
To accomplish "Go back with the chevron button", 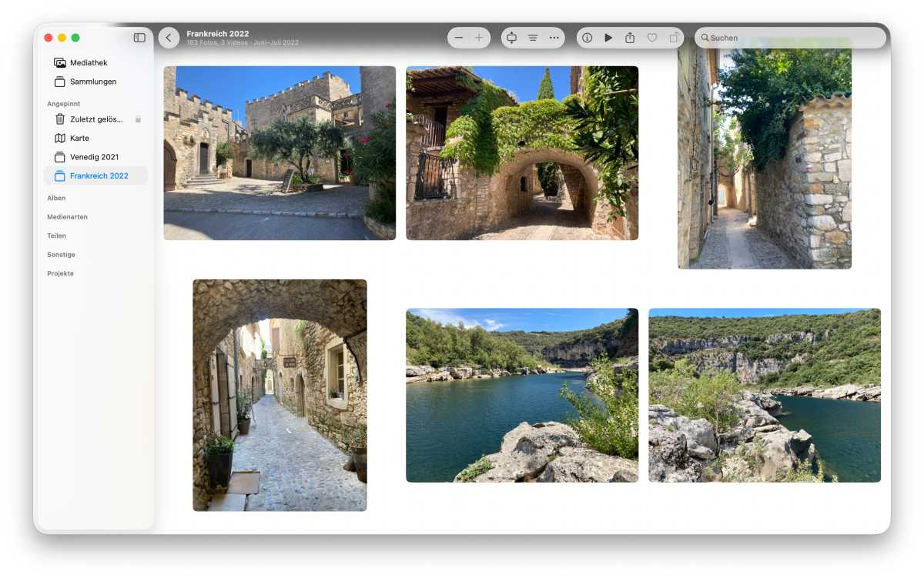I will pos(169,38).
